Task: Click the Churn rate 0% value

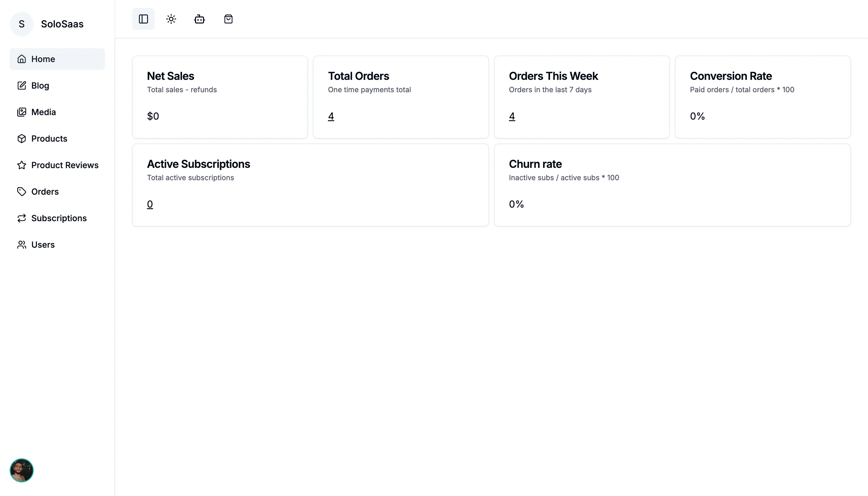Action: pyautogui.click(x=517, y=204)
